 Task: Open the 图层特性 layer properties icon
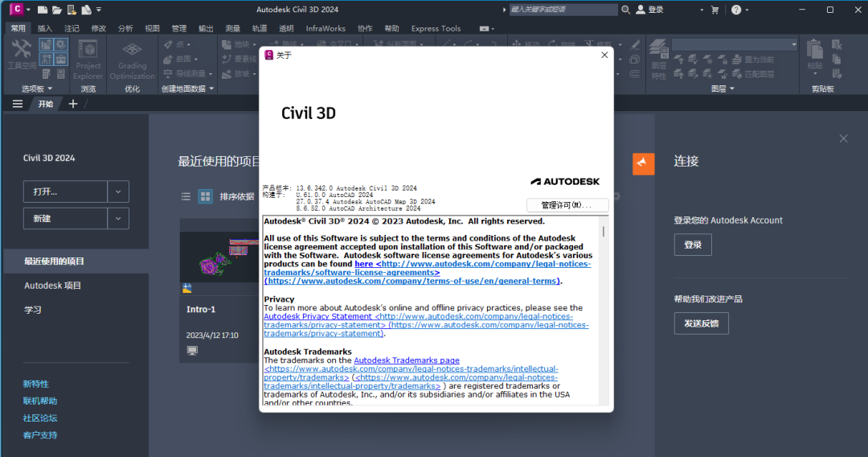(658, 50)
